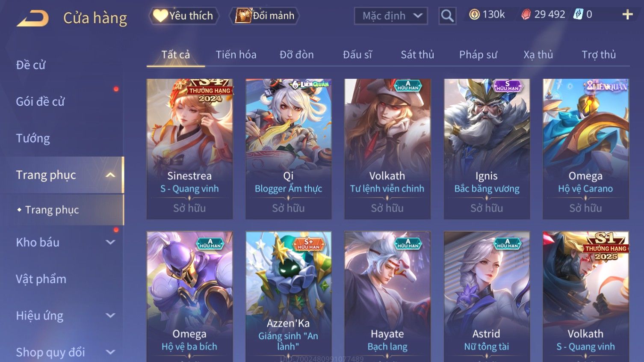Open the Mặc định sort dropdown
644x362 pixels.
[391, 16]
